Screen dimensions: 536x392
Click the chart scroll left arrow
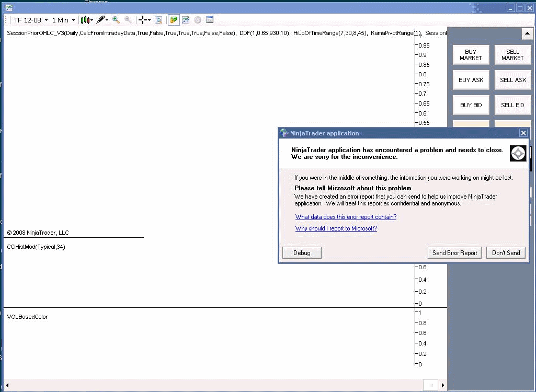pyautogui.click(x=7, y=385)
